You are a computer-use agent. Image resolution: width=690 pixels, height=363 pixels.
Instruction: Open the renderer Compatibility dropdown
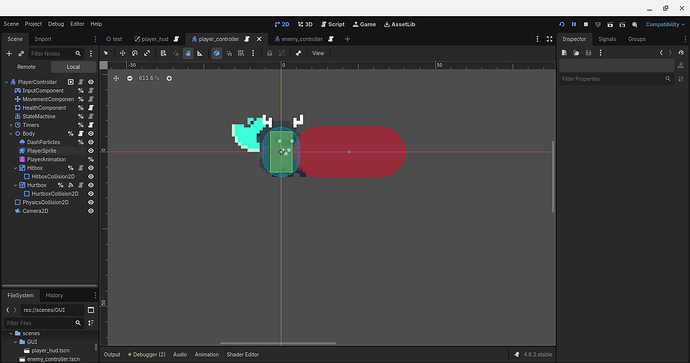[665, 24]
